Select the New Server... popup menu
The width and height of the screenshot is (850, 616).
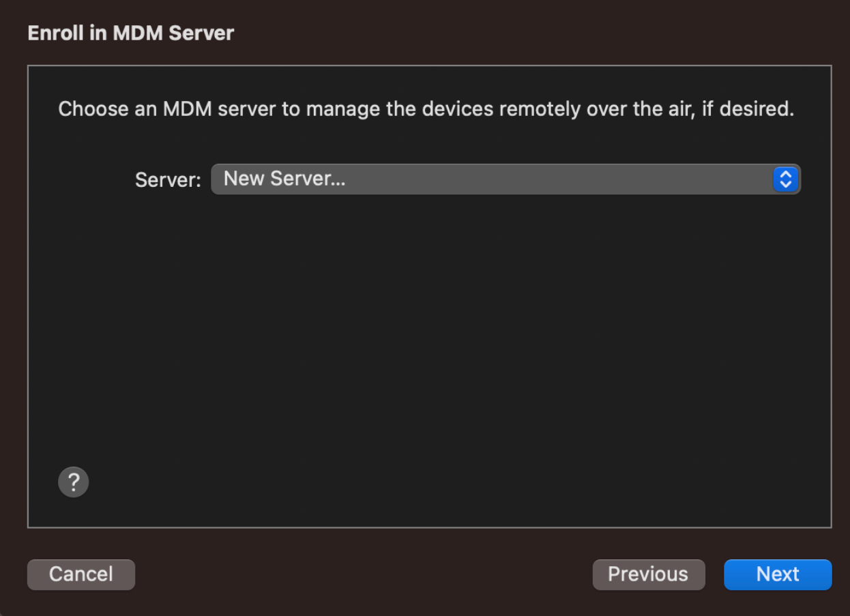coord(505,179)
